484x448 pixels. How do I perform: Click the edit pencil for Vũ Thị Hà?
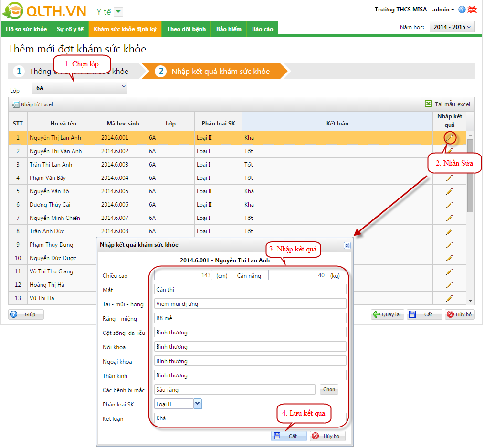[449, 298]
